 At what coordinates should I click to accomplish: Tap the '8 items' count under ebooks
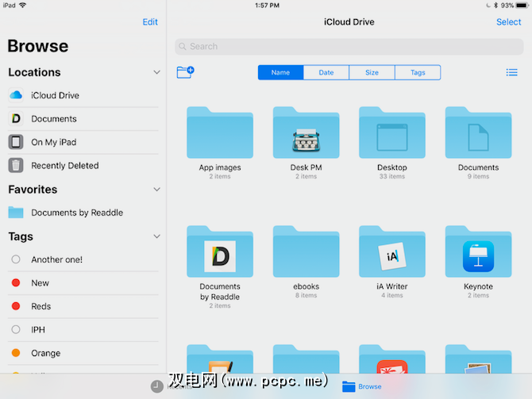point(306,295)
